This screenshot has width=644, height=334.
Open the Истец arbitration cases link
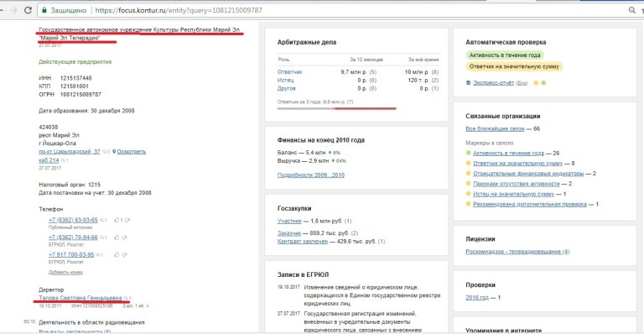[285, 80]
